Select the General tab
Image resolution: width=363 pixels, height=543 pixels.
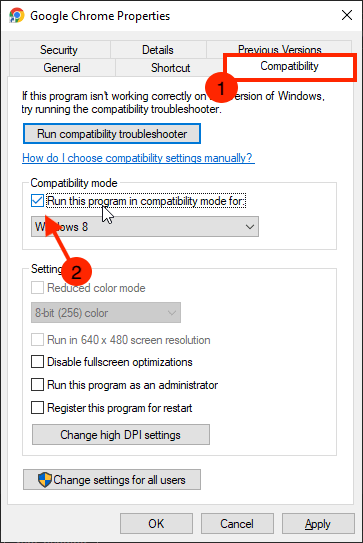(62, 68)
